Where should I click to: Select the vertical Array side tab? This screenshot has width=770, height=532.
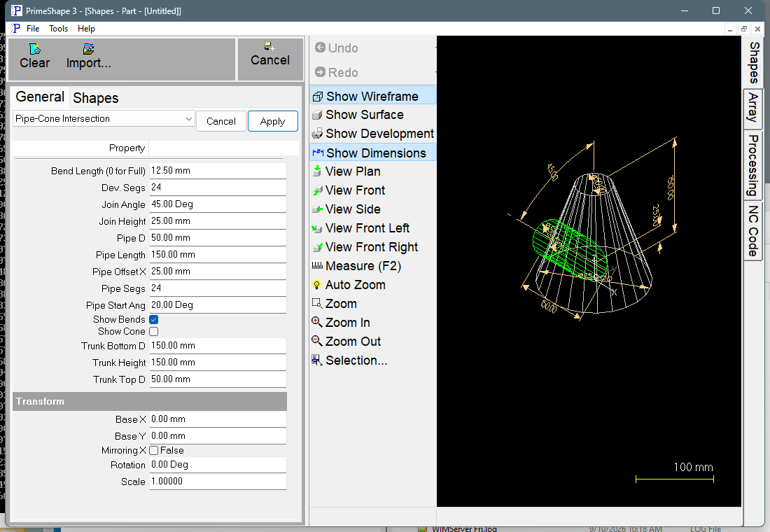click(754, 108)
